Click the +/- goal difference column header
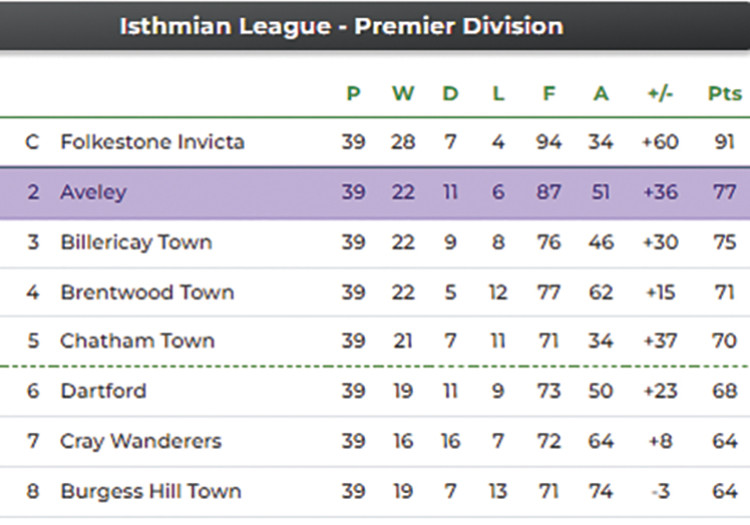Image resolution: width=750 pixels, height=525 pixels. pos(660,94)
